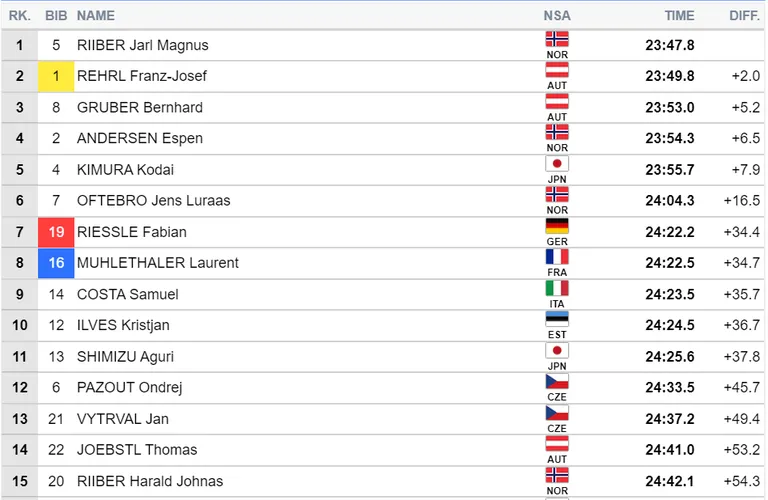
Task: Click Norway flag icon beside RIIBER Jarl Magnus
Action: [x=557, y=39]
